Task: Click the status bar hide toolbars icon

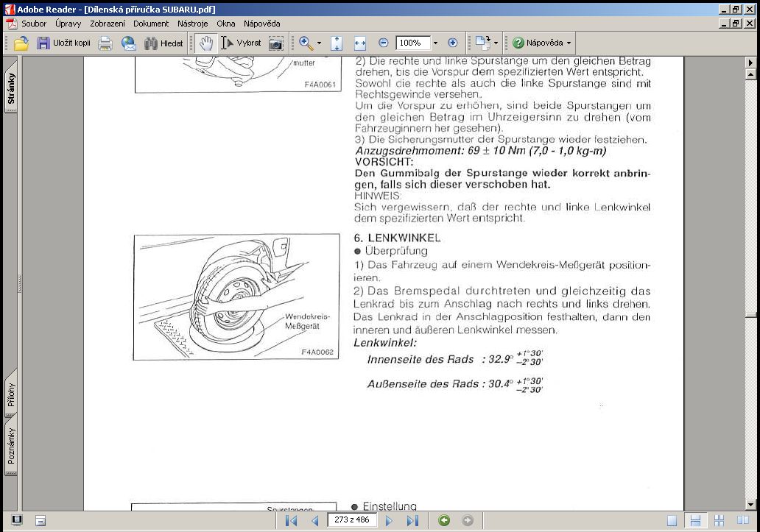Action: click(x=41, y=521)
